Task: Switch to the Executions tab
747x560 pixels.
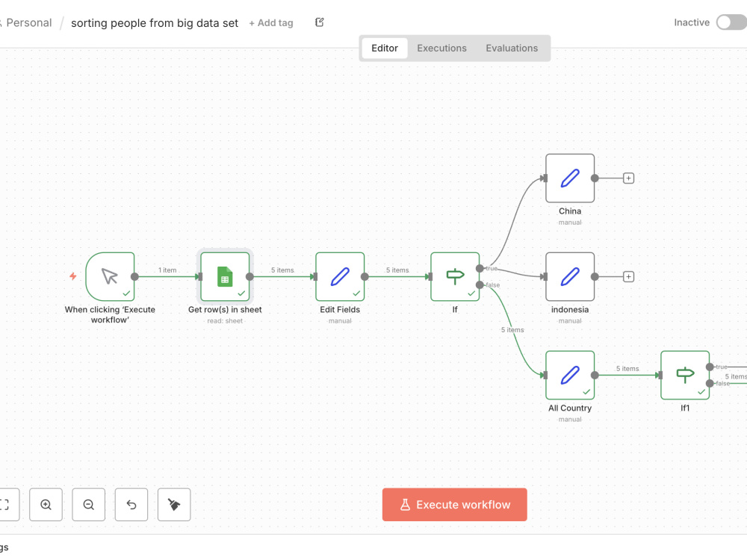Action: pyautogui.click(x=441, y=48)
